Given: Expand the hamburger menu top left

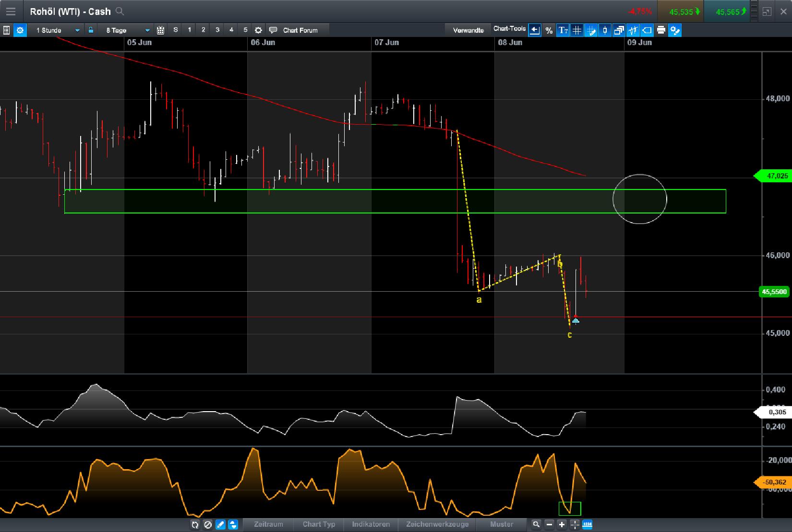Looking at the screenshot, I should click(11, 11).
